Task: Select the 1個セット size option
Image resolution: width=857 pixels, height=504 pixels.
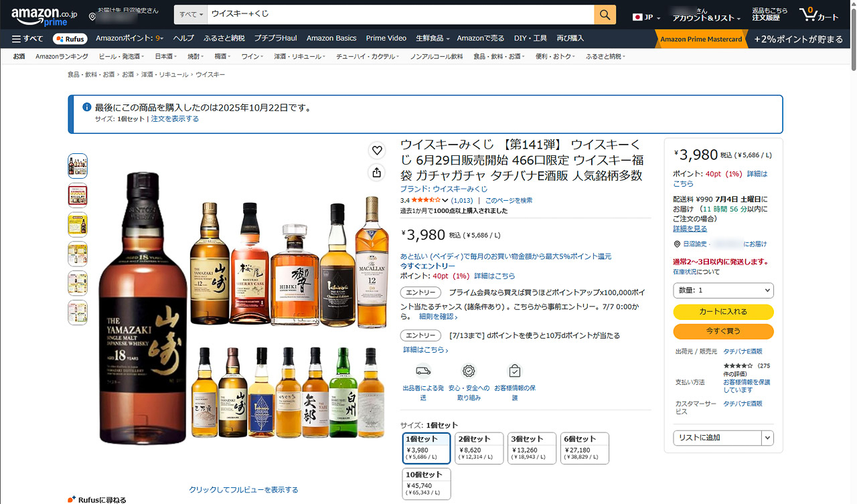Action: (x=426, y=448)
